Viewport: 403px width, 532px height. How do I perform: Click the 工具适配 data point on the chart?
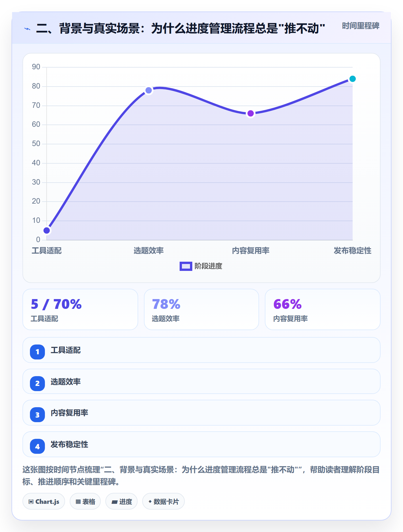[x=47, y=230]
